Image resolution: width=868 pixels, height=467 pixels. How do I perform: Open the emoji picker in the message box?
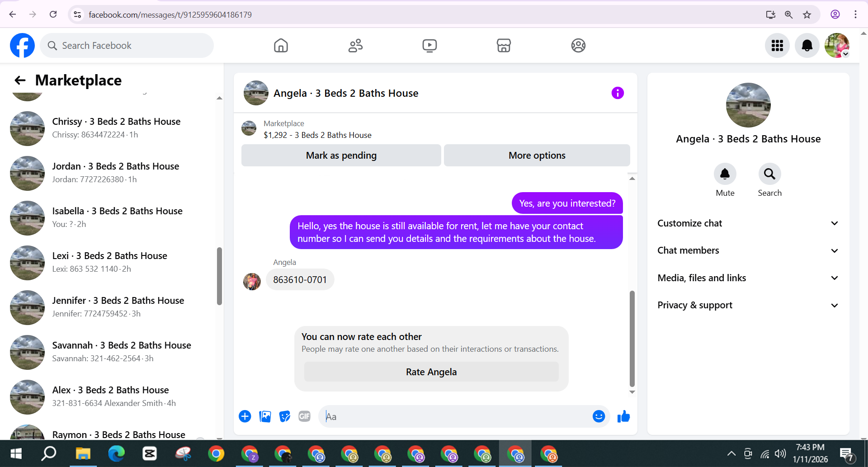[599, 416]
